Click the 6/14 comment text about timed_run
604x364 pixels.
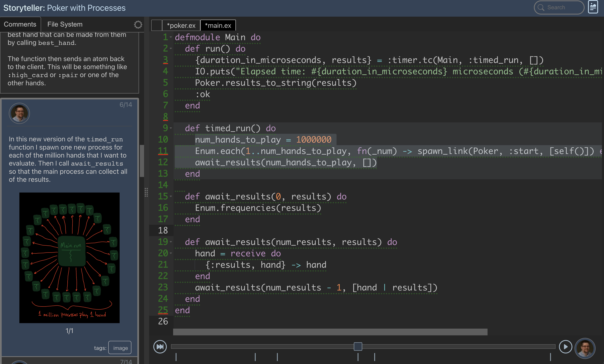click(68, 159)
